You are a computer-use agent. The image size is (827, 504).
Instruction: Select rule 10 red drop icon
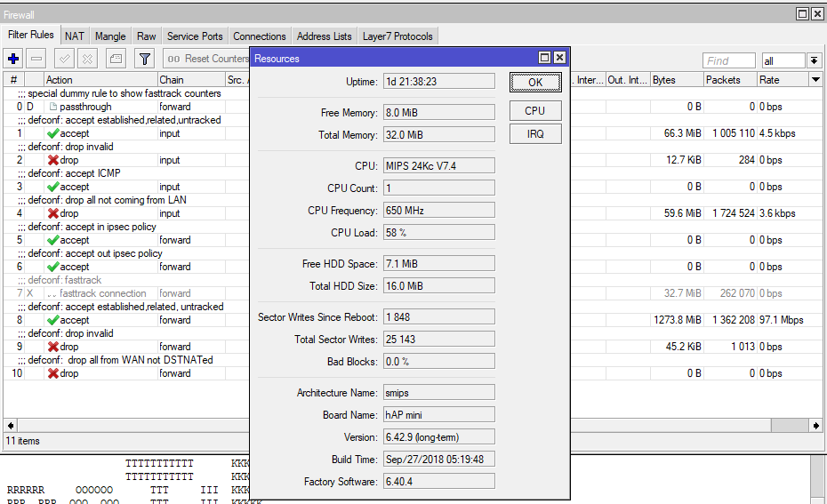coord(52,373)
